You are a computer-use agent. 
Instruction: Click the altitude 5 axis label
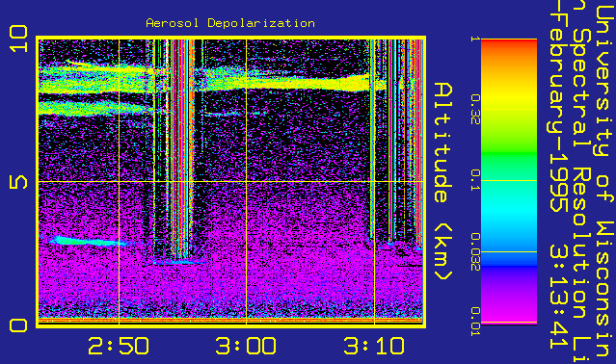[x=19, y=182]
